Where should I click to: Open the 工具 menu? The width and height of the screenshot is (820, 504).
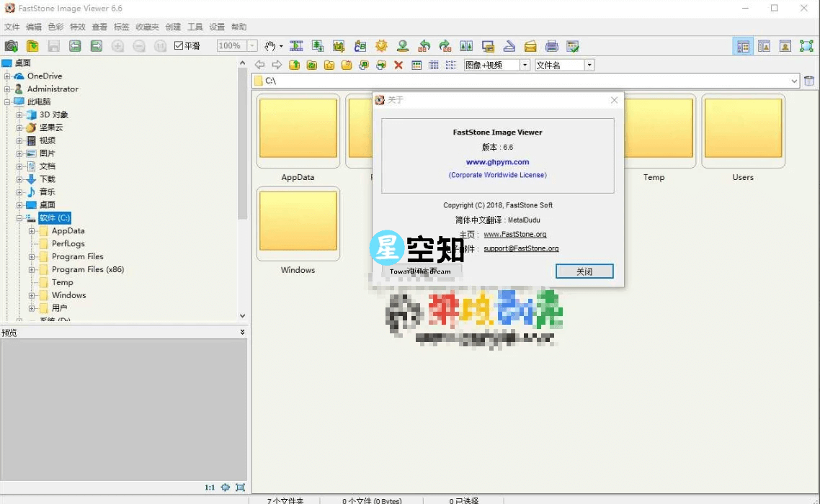(x=195, y=27)
